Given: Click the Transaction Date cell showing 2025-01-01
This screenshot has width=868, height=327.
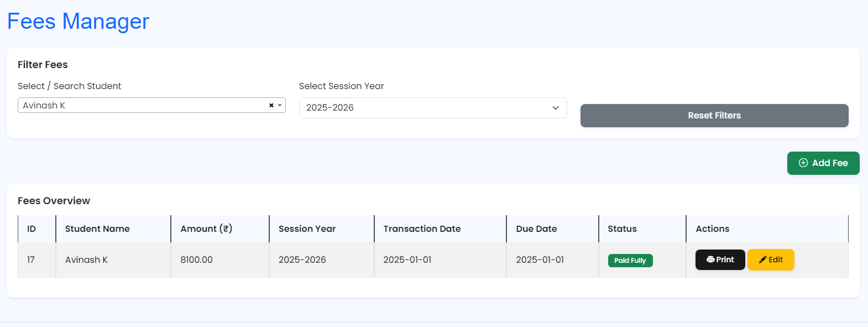Looking at the screenshot, I should (407, 259).
